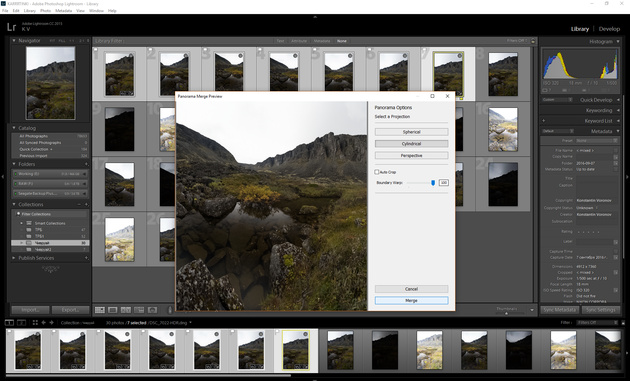Screen dimensions: 630x381
Task: Select Attribute in Library Filter bar
Action: [x=299, y=41]
